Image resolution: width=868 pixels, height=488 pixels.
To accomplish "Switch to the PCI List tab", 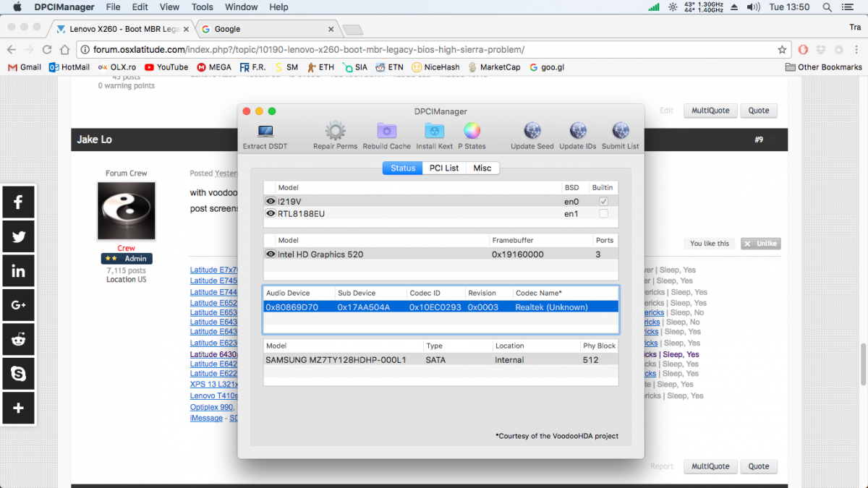I will 444,168.
